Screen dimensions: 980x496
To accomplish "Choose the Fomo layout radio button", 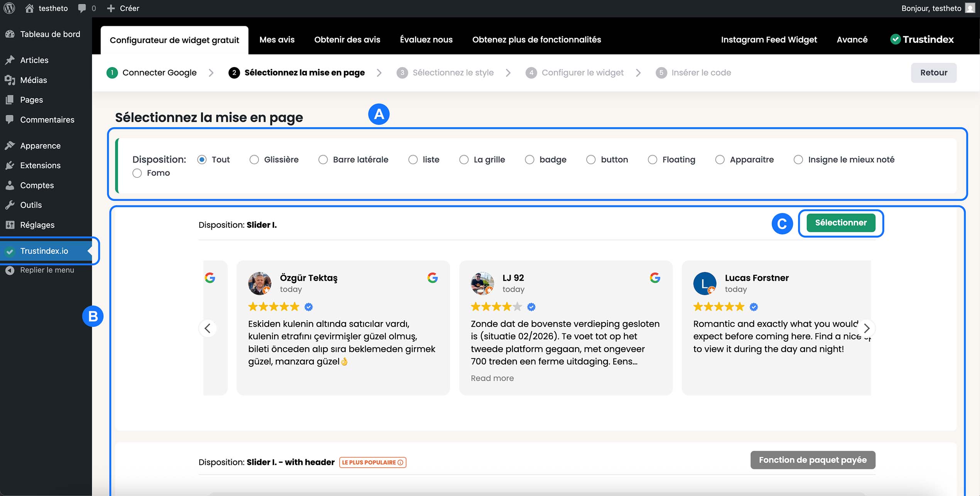I will (137, 173).
